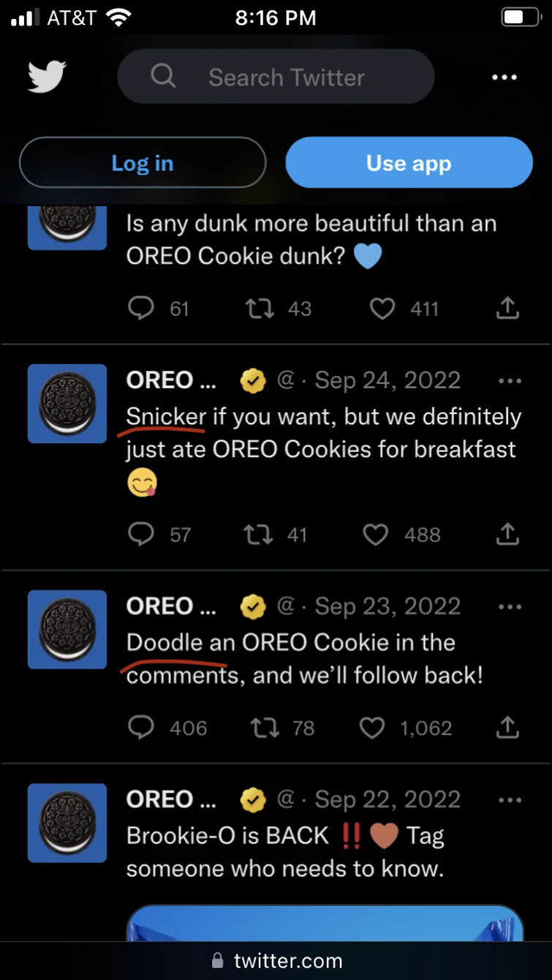Click the OREO username on the Sep 24 tweet
The height and width of the screenshot is (980, 552).
coord(170,380)
